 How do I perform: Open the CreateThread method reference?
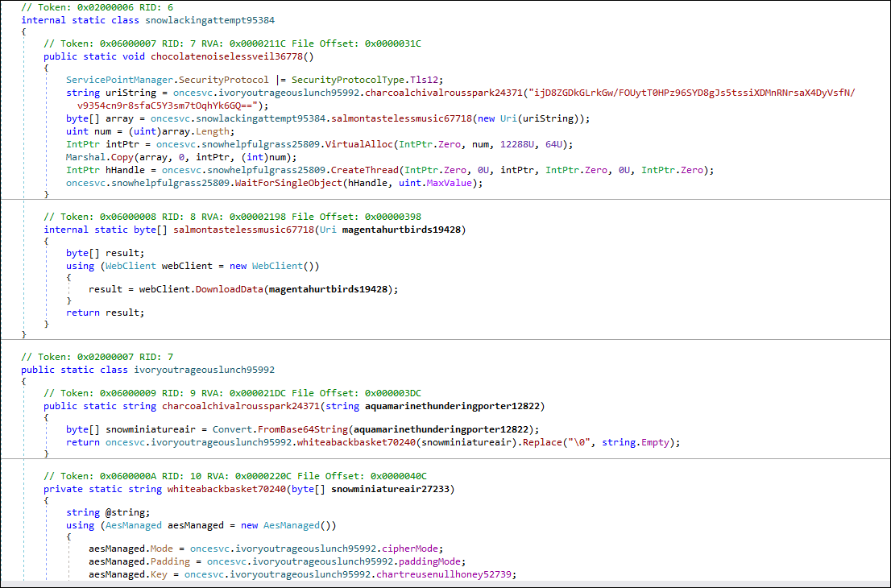(364, 170)
